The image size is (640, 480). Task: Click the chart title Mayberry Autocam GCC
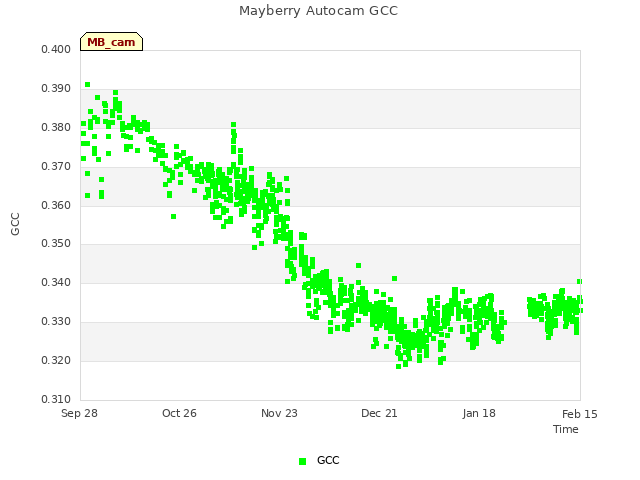click(x=318, y=11)
